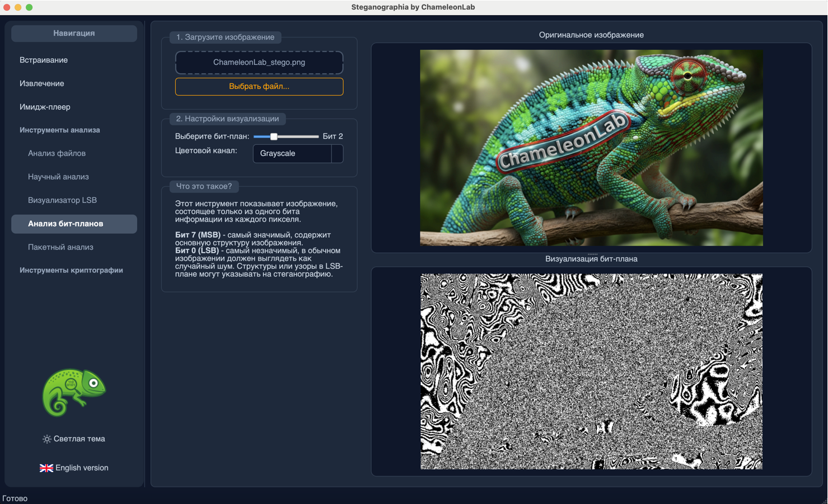Click the sun icon next to Светлая тема

(46, 439)
